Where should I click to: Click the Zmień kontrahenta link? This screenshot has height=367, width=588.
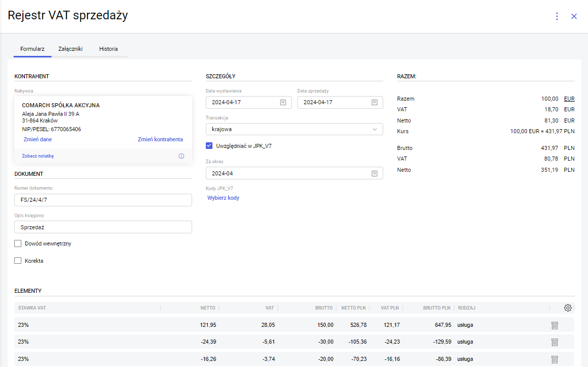point(160,139)
